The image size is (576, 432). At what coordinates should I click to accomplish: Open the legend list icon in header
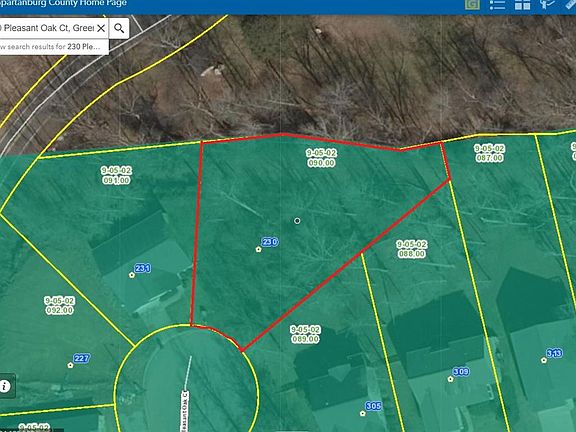coord(497,5)
